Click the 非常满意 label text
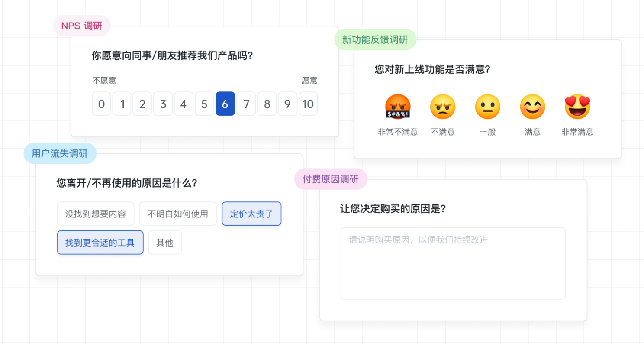The height and width of the screenshot is (344, 644). 578,132
